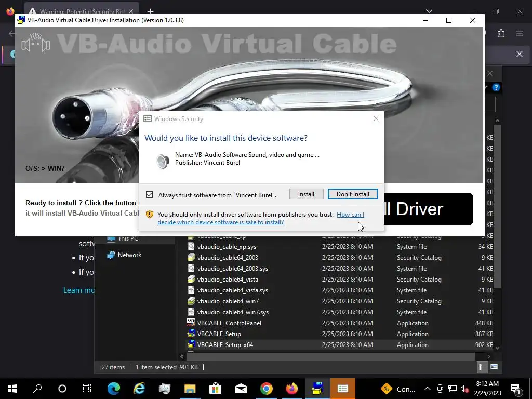Switch to VB-Cable installer taskbar button
532x399 pixels.
coord(317,389)
